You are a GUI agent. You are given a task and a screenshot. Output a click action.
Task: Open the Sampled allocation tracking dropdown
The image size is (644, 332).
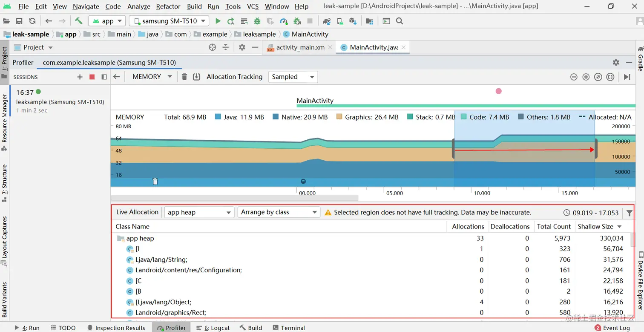pos(293,77)
